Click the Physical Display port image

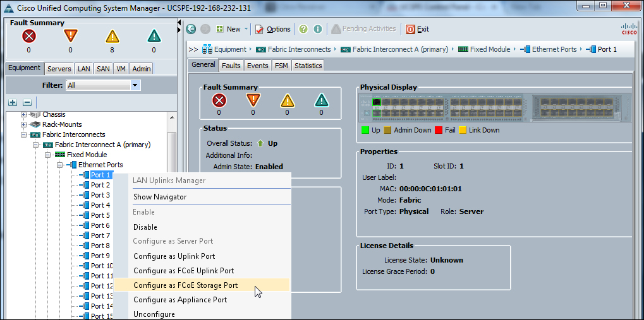click(495, 107)
